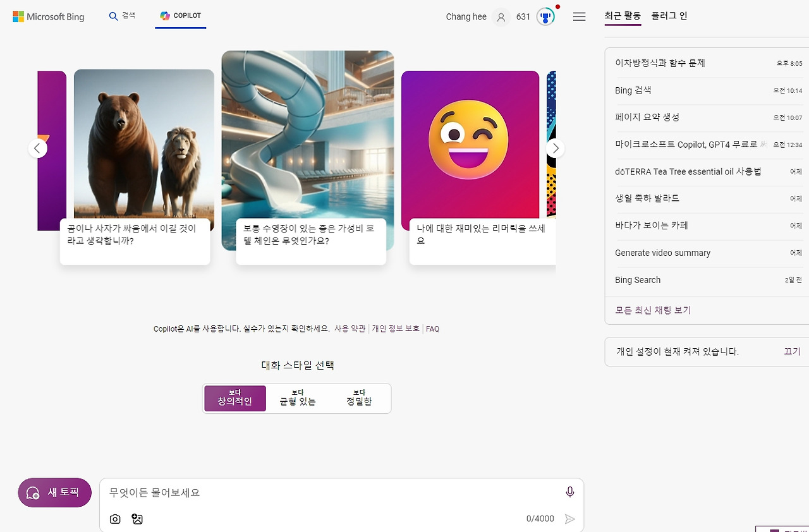Viewport: 809px width, 532px height.
Task: Open the camera screenshot capture icon
Action: (115, 519)
